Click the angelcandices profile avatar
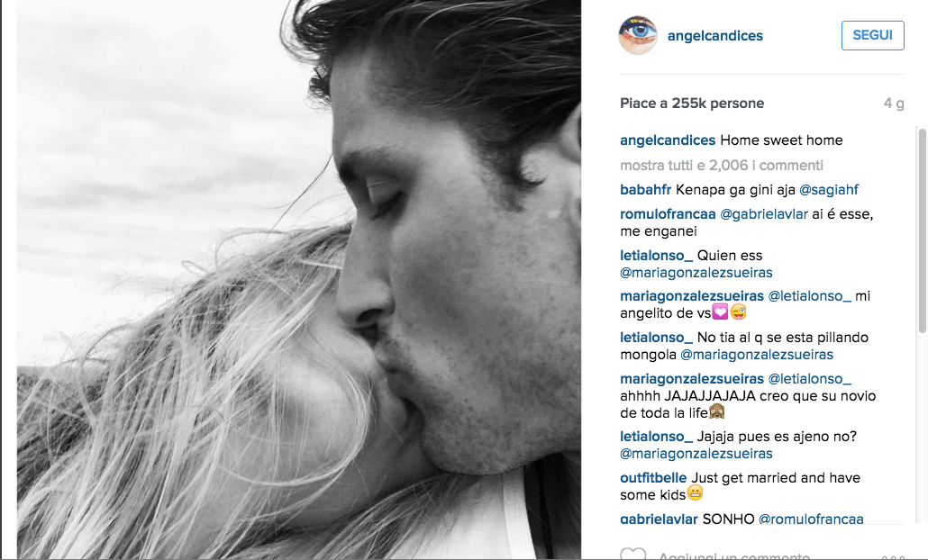 coord(637,35)
